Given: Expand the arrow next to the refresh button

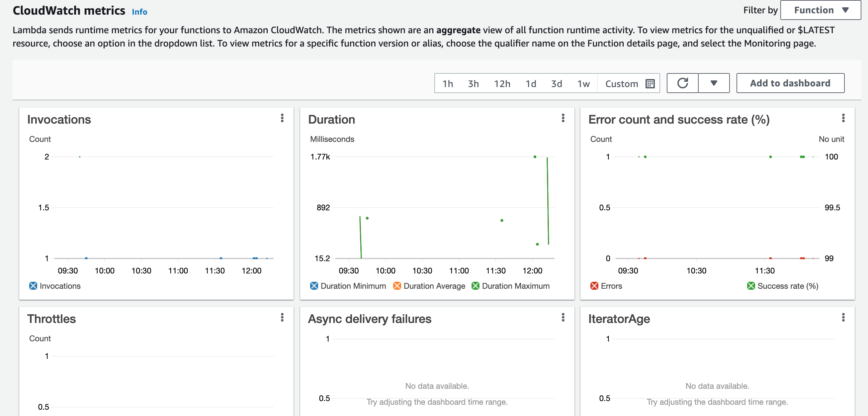Looking at the screenshot, I should click(714, 83).
